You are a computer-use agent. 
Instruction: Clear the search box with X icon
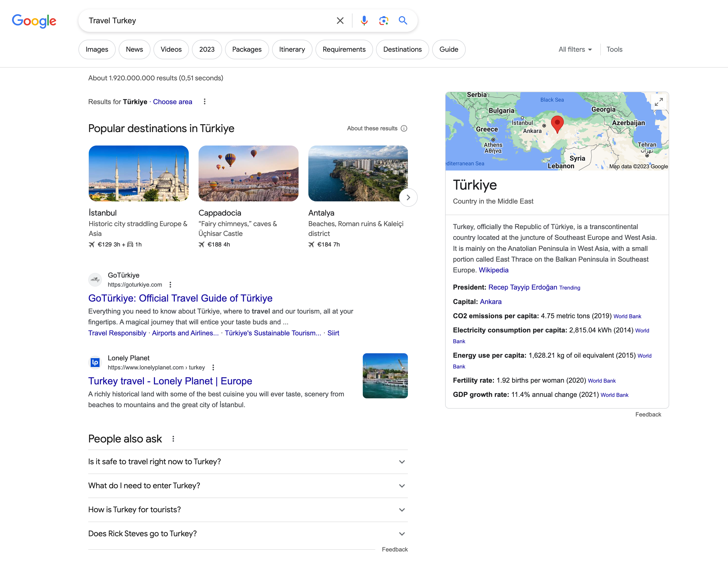click(340, 21)
